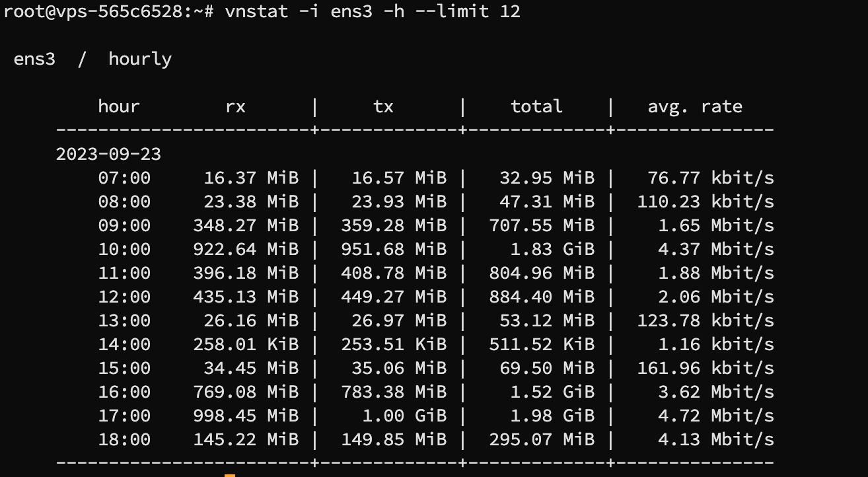The image size is (868, 477).
Task: Click the 783.38 MiB tx value
Action: click(394, 392)
